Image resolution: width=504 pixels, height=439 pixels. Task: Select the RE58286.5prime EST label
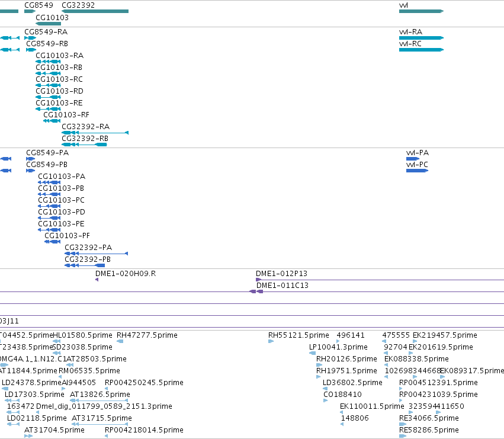pos(429,430)
